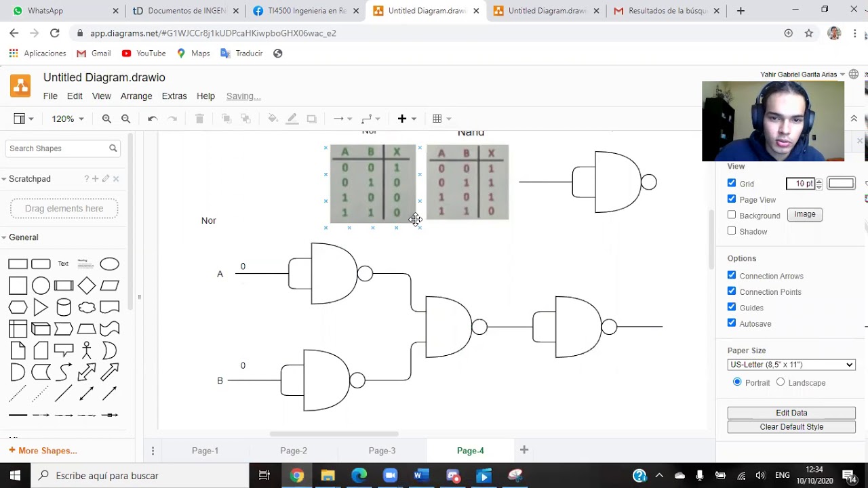Click the Scratchpad add plus icon
This screenshot has height=488, width=868.
[96, 179]
